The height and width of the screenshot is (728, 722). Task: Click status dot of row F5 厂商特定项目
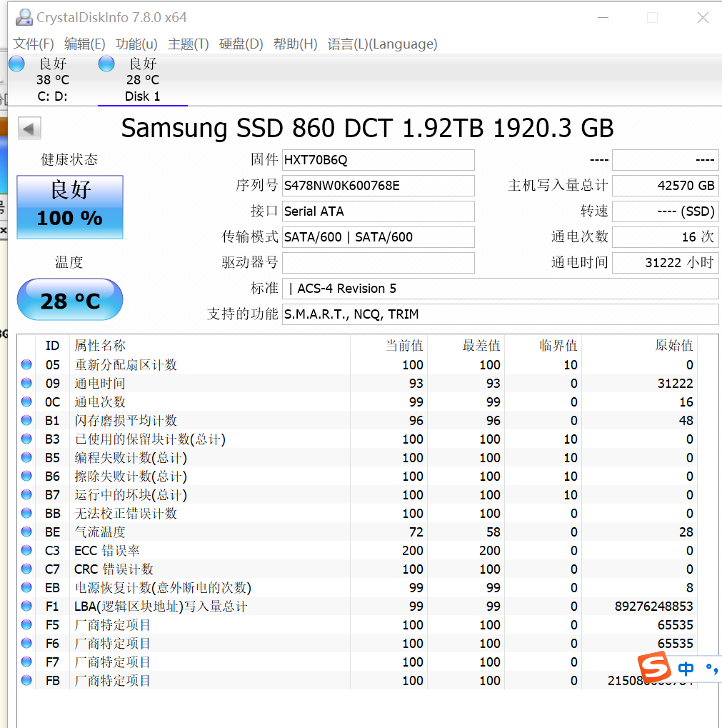[26, 624]
